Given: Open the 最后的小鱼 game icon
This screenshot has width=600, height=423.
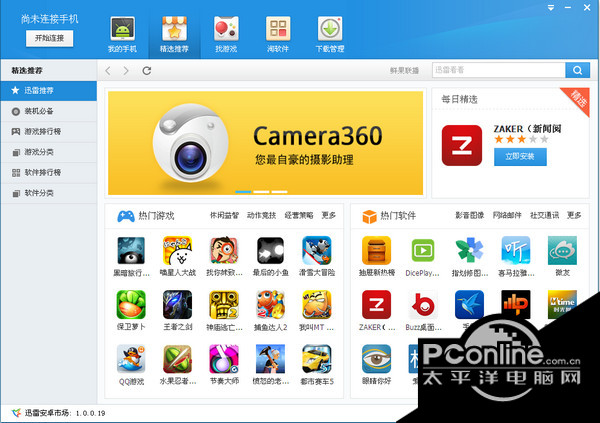Looking at the screenshot, I should point(271,251).
